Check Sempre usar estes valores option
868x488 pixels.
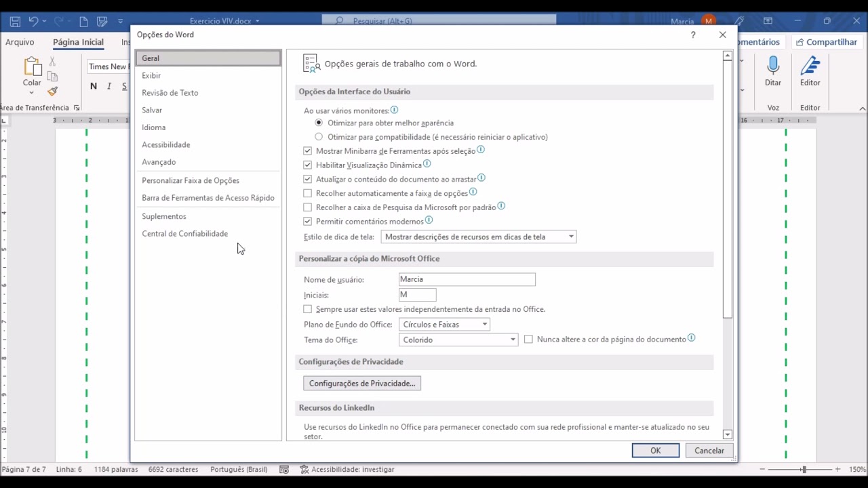point(308,309)
